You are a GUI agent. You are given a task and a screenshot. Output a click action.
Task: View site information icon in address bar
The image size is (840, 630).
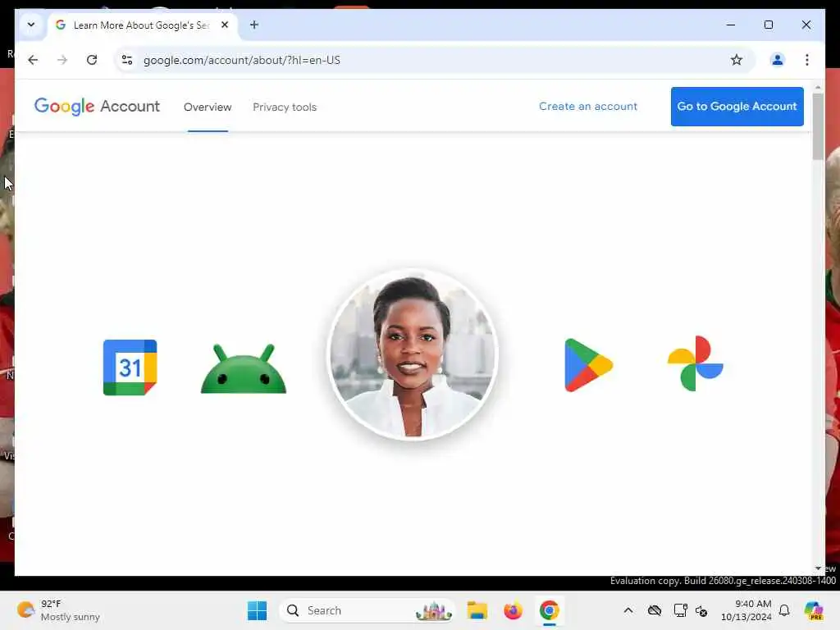[x=127, y=60]
